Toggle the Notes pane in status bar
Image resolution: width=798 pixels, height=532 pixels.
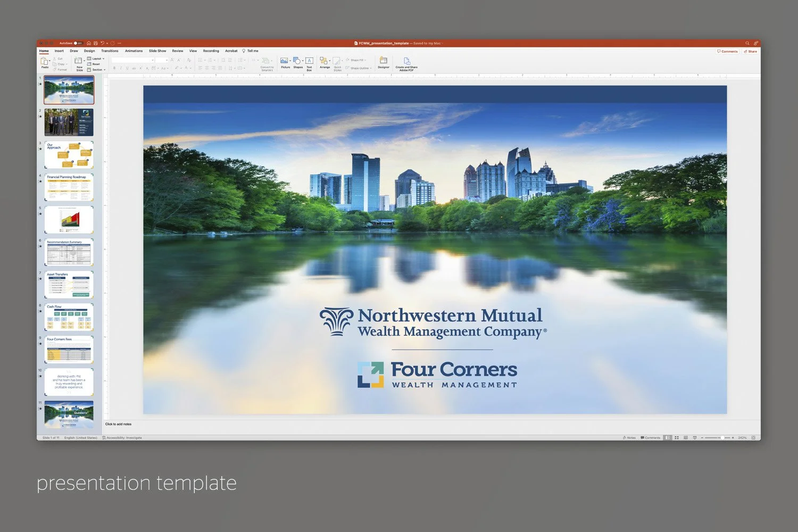pos(629,438)
